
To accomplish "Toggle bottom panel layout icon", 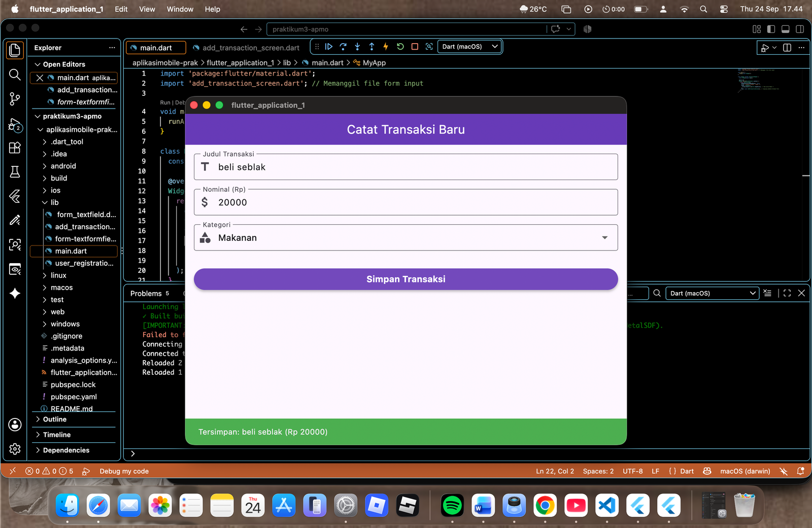I will [785, 29].
